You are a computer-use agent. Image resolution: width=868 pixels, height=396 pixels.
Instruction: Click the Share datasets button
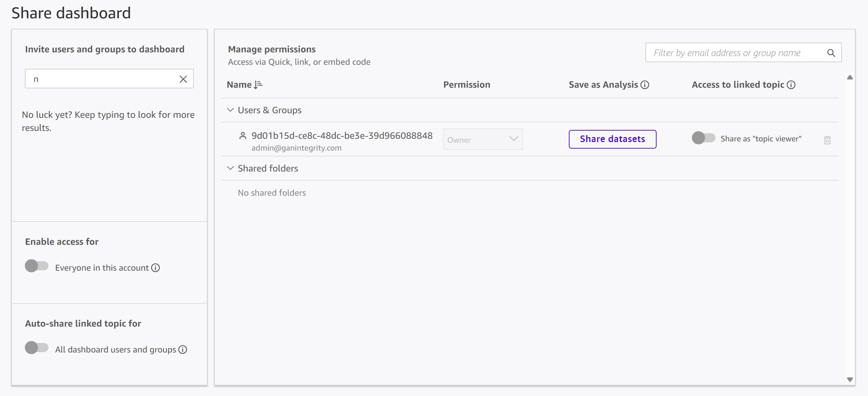612,139
